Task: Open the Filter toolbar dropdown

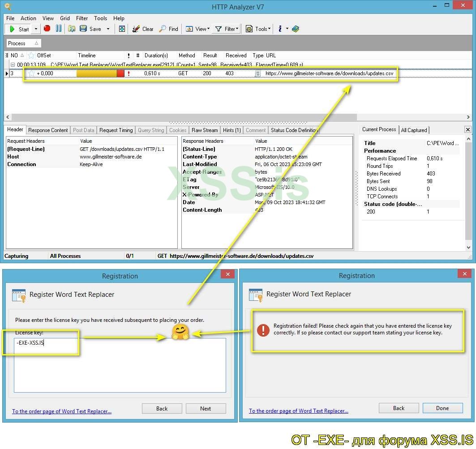Action: [x=227, y=29]
